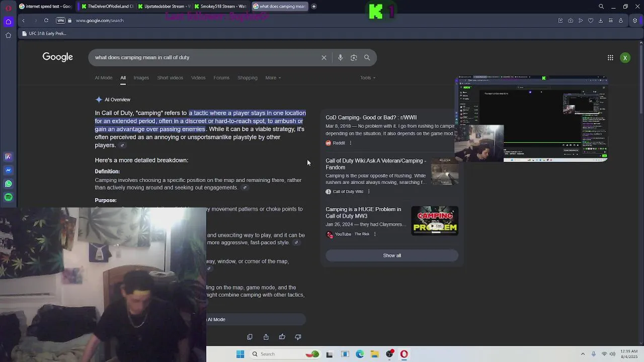The image size is (644, 362).
Task: Click the Show all sources button
Action: [x=392, y=255]
